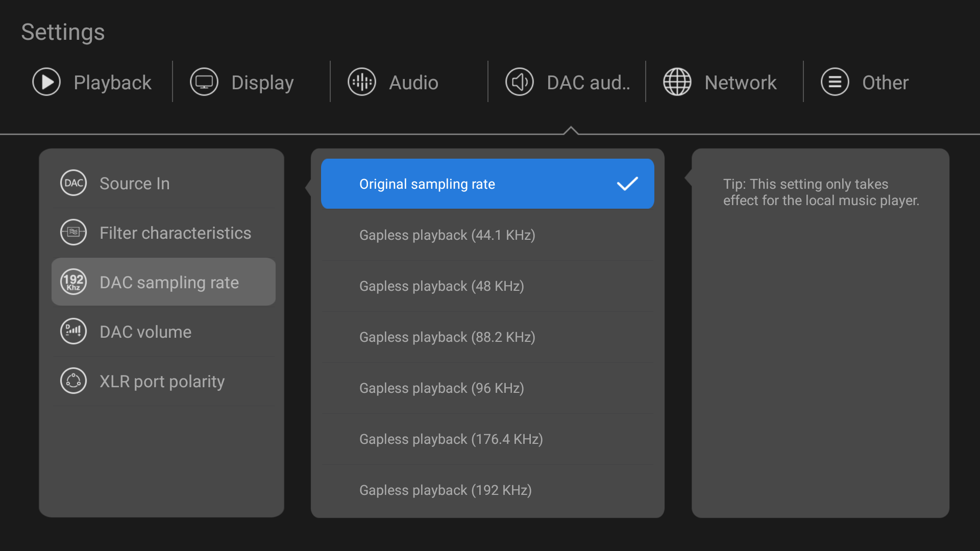The width and height of the screenshot is (980, 551).
Task: Open the Playback play-circle icon
Action: 46,82
